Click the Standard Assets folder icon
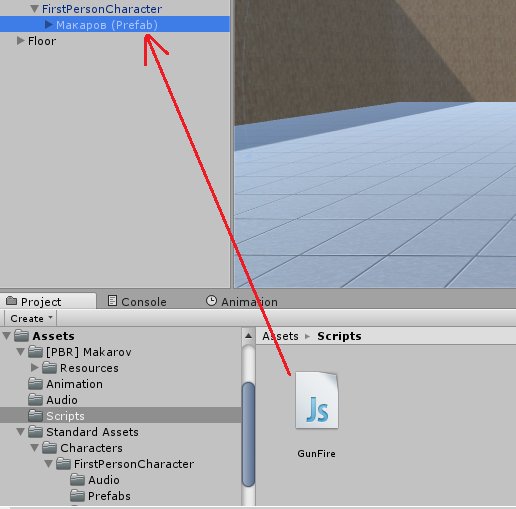 (35, 432)
